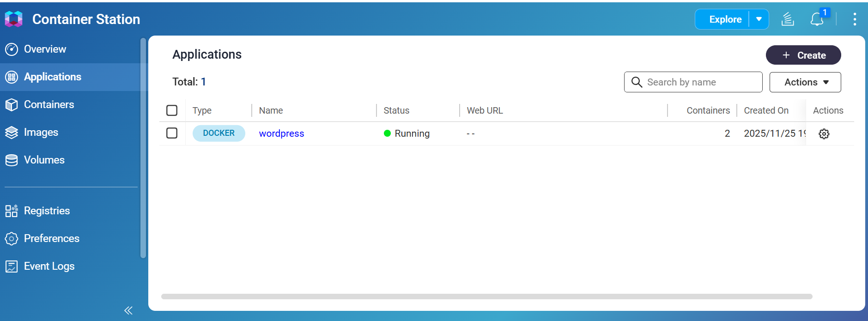Click the gear icon for wordpress application
The height and width of the screenshot is (321, 868).
(x=824, y=134)
